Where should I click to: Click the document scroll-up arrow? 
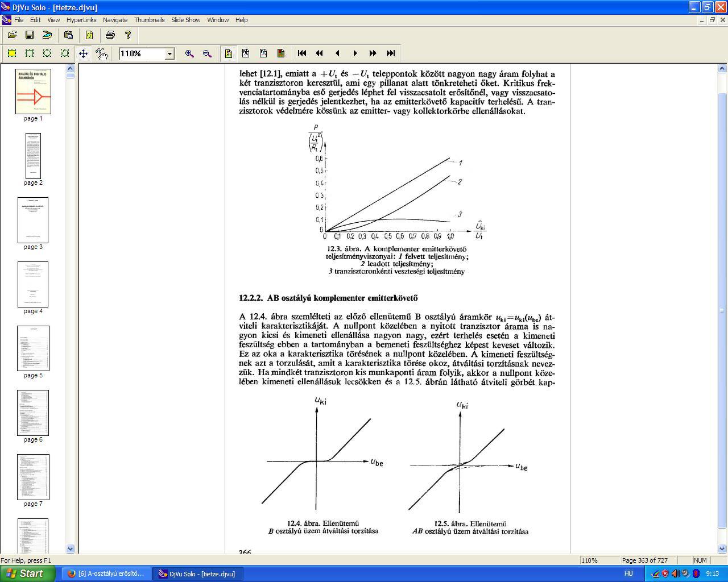click(x=723, y=69)
